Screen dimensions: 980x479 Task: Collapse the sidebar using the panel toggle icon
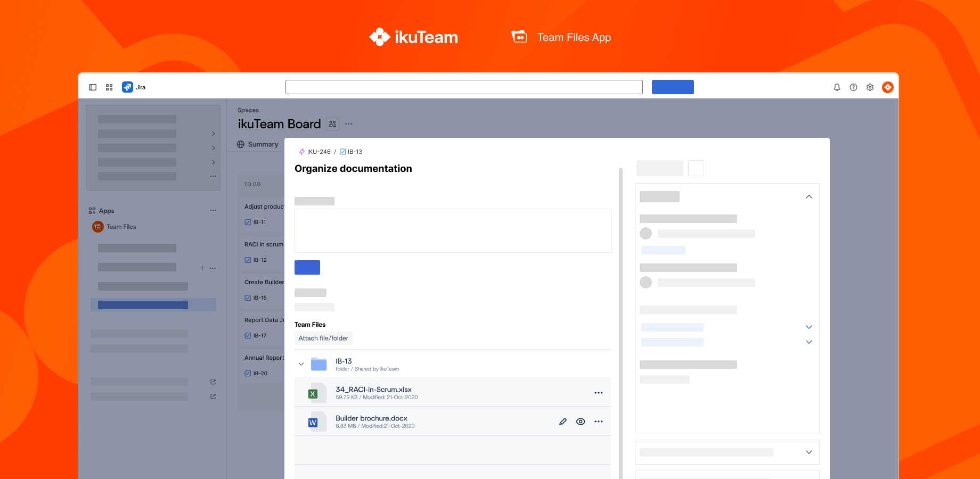click(93, 87)
